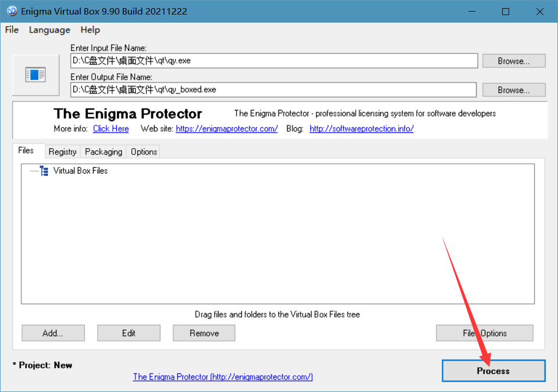This screenshot has height=392, width=558.
Task: Open the https://enigmaprotector.com/ web site link
Action: [x=227, y=129]
